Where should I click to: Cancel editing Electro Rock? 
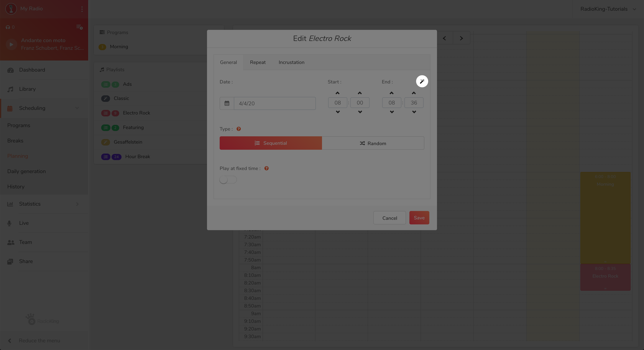click(389, 218)
